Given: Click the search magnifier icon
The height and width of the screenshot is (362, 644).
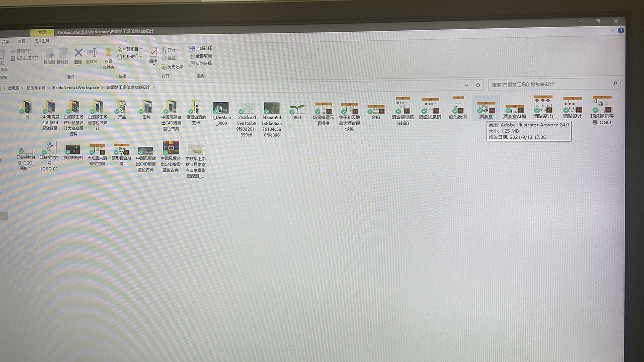Looking at the screenshot, I should [x=614, y=84].
